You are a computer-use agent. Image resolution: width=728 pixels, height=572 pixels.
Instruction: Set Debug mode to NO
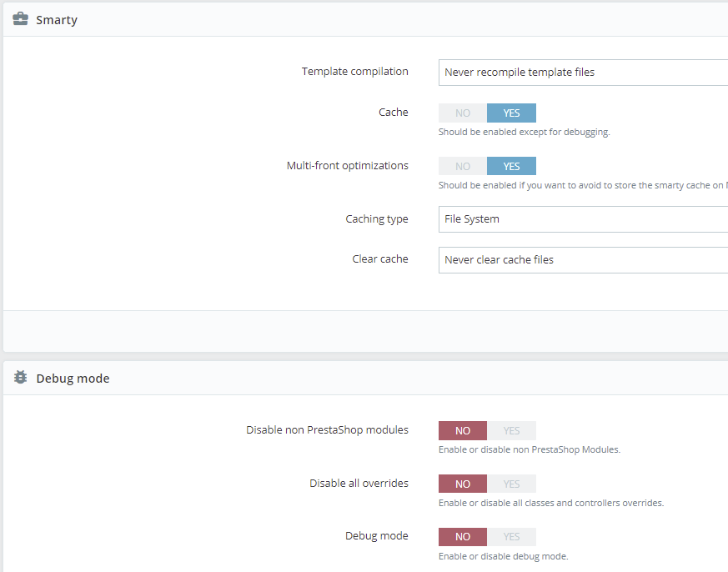click(x=463, y=537)
